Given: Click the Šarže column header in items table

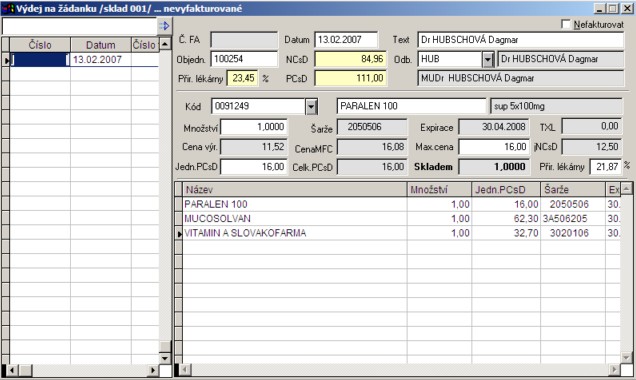Looking at the screenshot, I should click(x=572, y=189).
